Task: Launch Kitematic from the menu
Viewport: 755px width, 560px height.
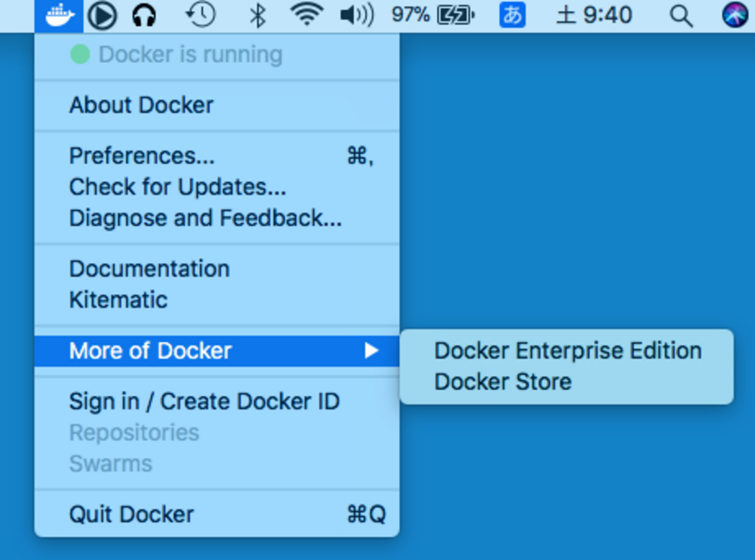Action: pos(118,300)
